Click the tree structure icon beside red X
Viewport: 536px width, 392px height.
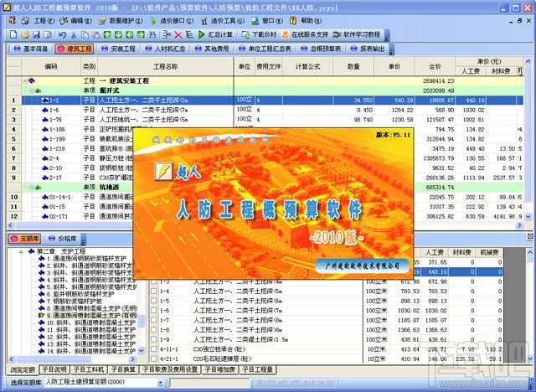coord(189,34)
